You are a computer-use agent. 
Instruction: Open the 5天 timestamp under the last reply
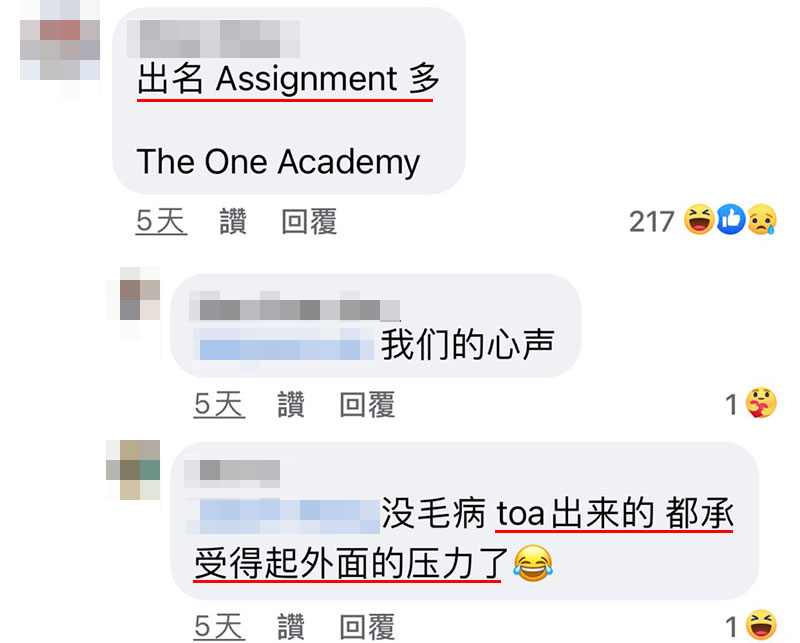click(x=219, y=626)
